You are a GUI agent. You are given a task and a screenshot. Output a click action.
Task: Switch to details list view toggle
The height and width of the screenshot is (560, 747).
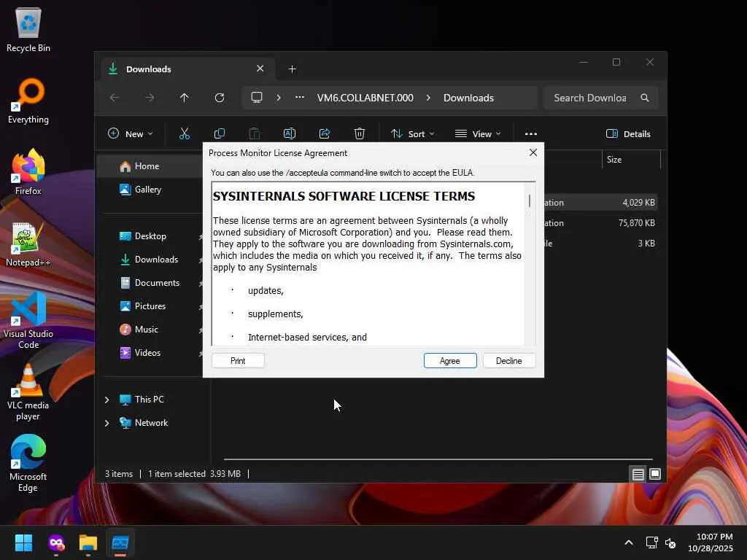pos(638,474)
